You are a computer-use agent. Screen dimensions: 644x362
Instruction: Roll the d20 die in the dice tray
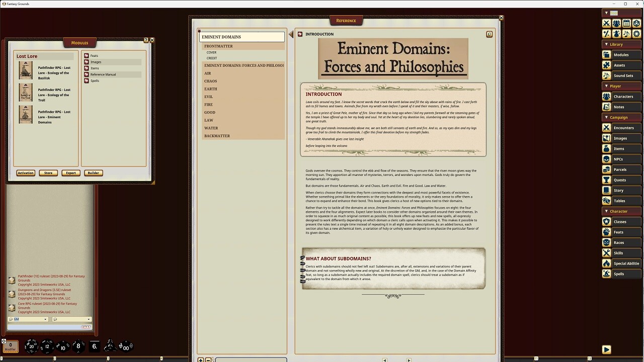click(x=31, y=346)
